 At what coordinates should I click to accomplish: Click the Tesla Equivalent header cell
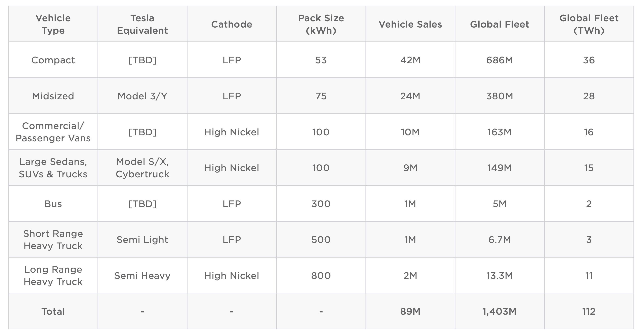coord(142,24)
